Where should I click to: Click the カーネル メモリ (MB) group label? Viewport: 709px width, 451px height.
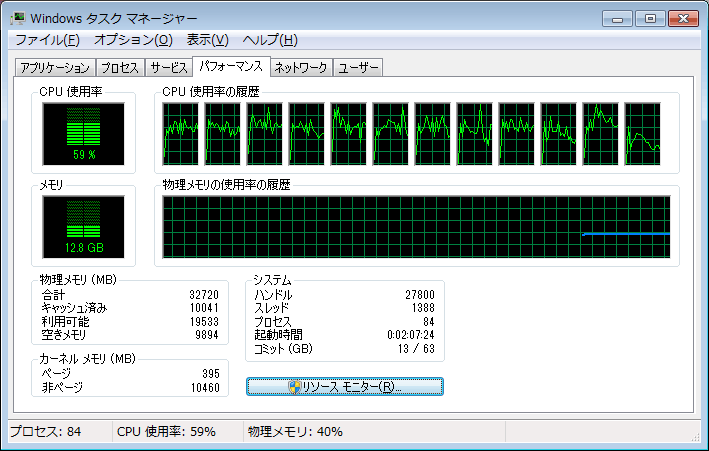(x=87, y=359)
